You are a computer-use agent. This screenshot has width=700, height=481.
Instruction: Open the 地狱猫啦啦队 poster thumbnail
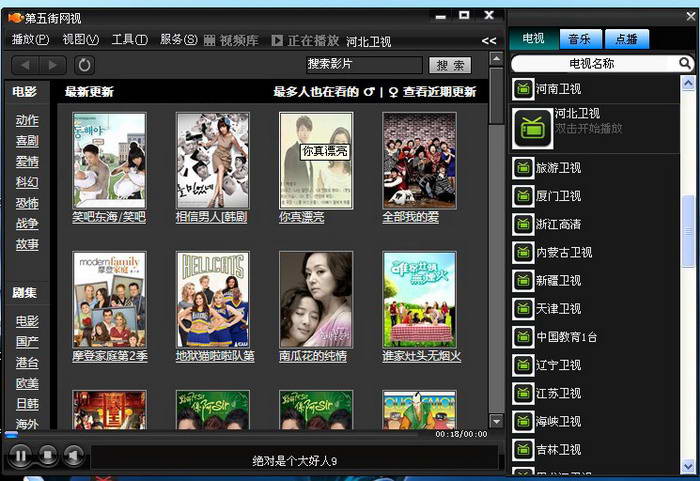(x=212, y=300)
